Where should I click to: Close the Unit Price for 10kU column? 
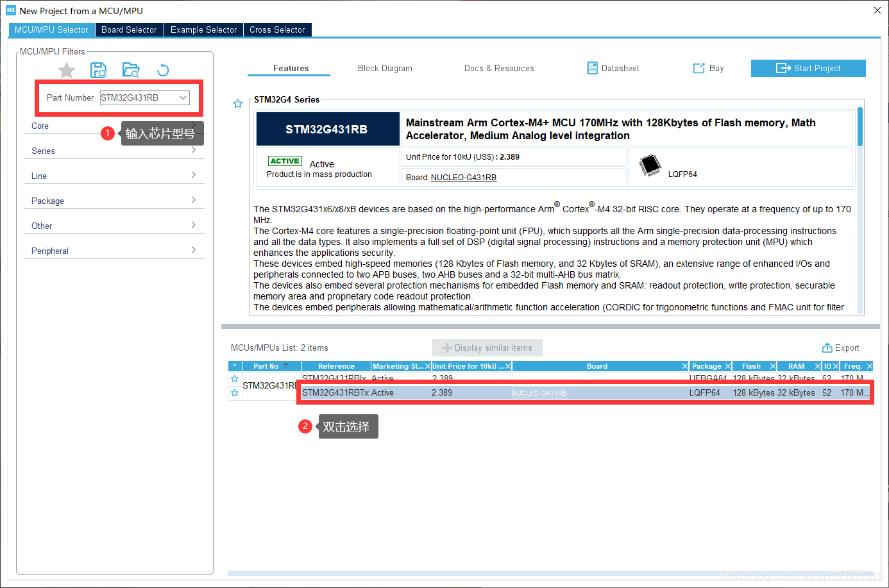point(508,366)
